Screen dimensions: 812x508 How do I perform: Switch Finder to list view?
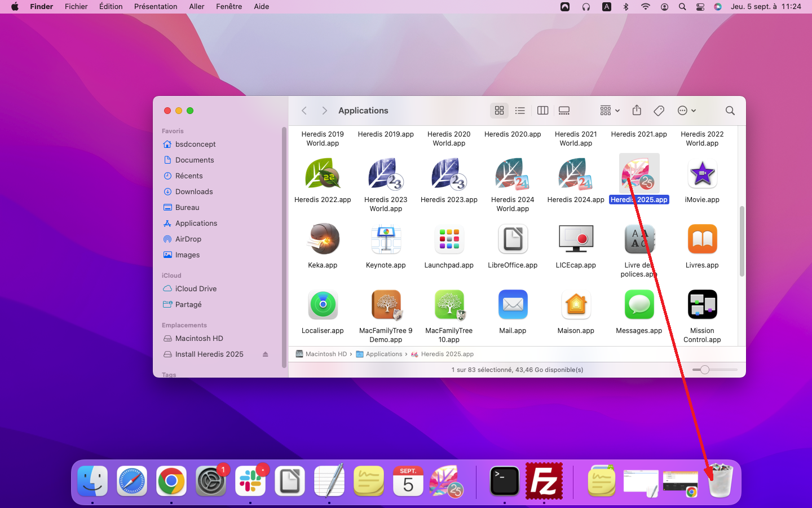coord(520,111)
